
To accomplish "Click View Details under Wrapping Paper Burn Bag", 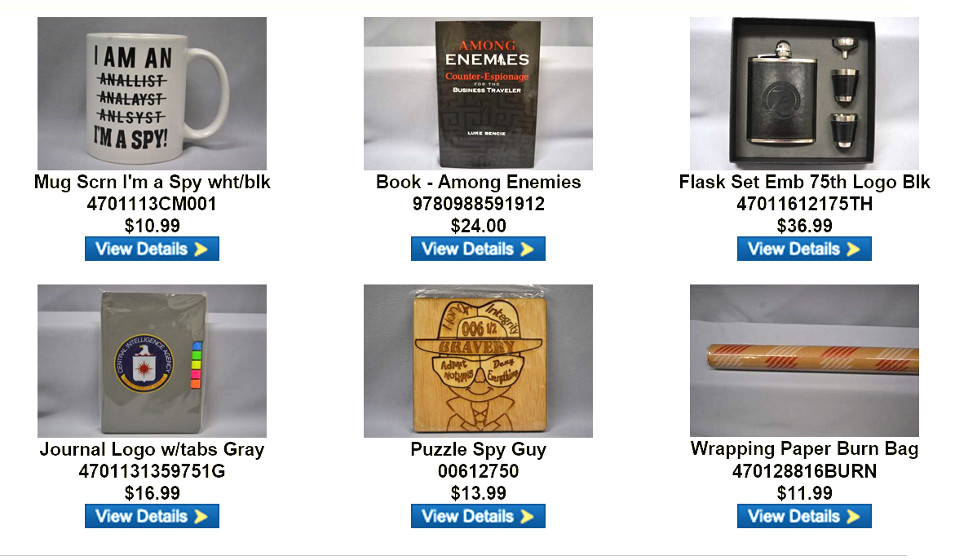I will [804, 516].
